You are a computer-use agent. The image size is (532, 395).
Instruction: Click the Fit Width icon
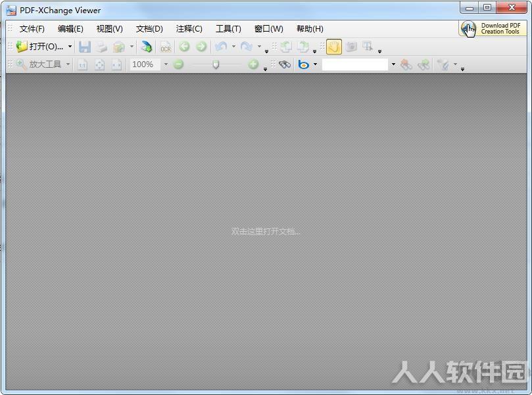[x=116, y=65]
